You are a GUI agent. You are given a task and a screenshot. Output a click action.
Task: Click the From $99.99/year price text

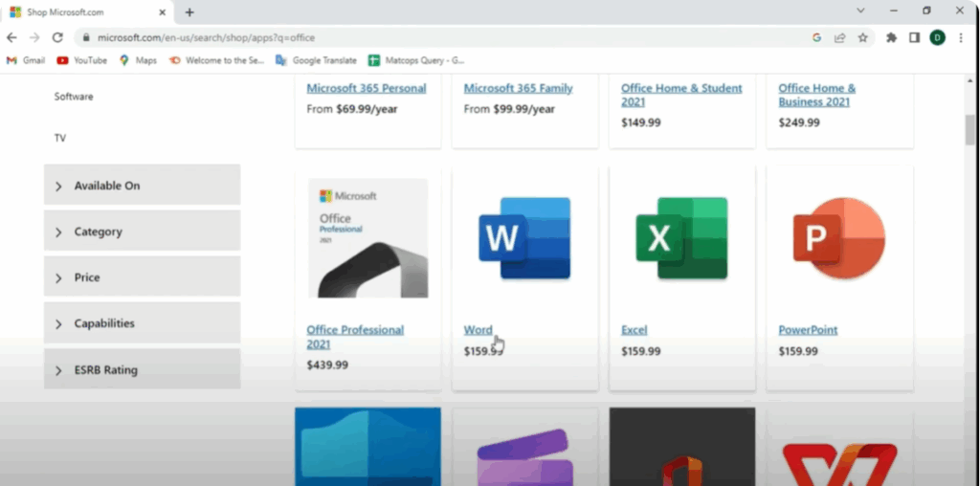coord(509,109)
